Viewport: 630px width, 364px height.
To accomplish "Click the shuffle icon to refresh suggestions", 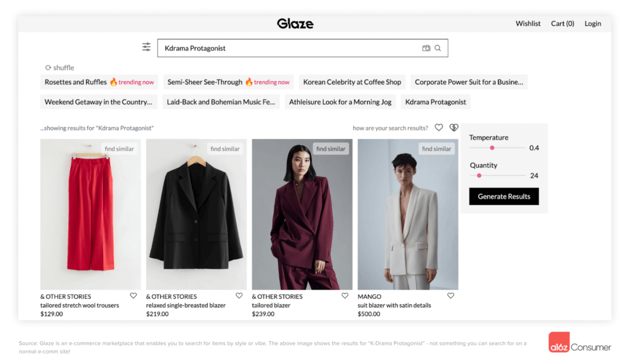I will (x=48, y=68).
